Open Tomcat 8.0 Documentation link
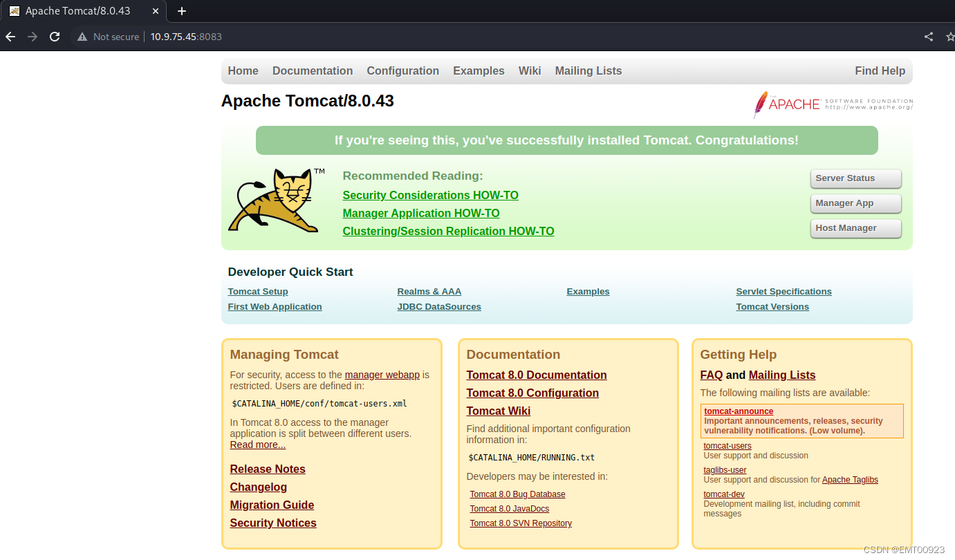This screenshot has height=560, width=955. tap(537, 375)
